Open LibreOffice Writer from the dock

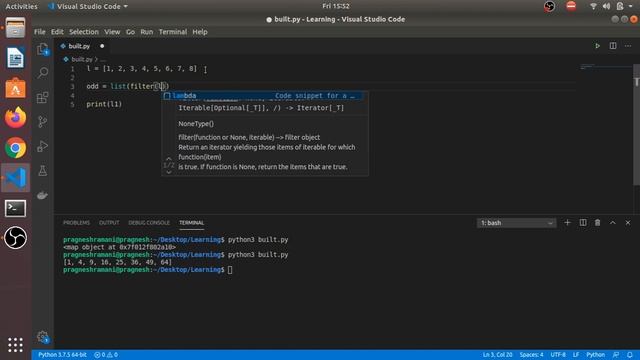point(16,58)
